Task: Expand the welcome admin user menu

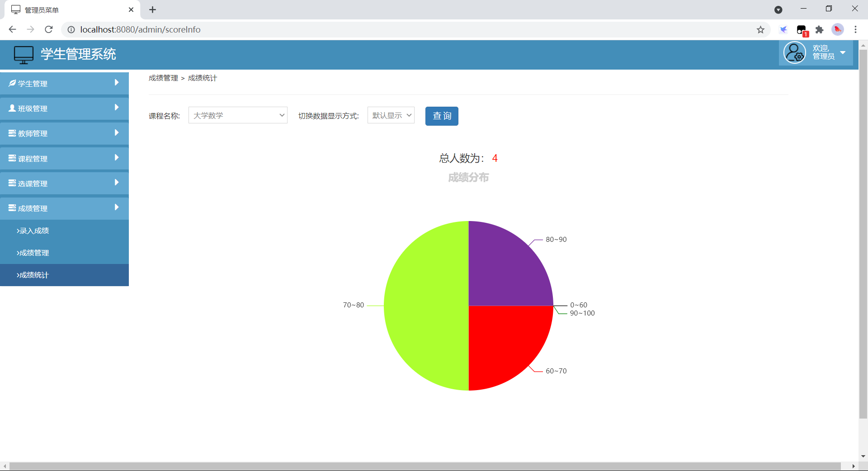Action: tap(842, 53)
